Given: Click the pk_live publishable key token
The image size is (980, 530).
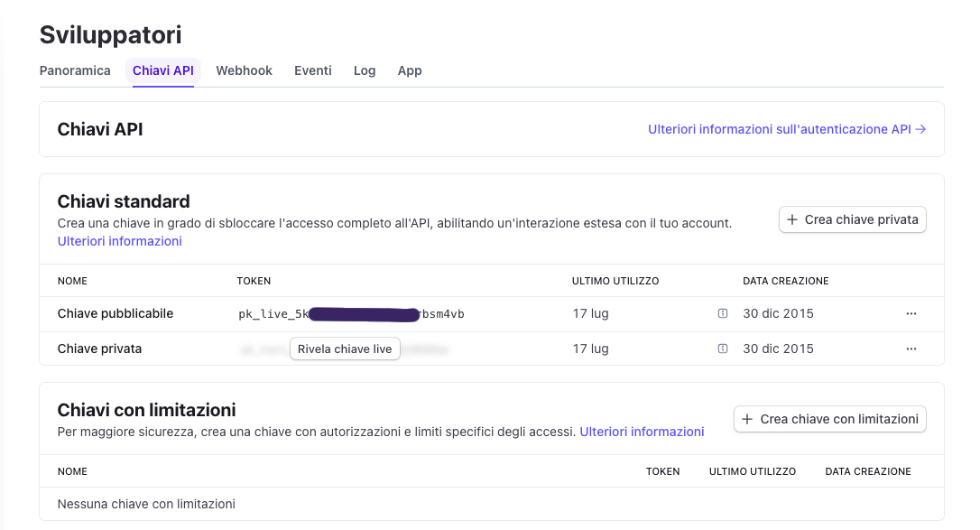Looking at the screenshot, I should (x=351, y=313).
